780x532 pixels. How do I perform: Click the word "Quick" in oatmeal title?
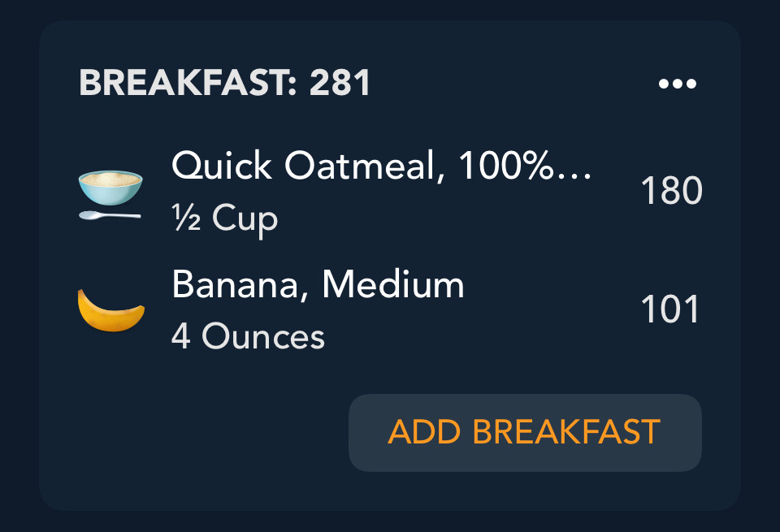222,167
